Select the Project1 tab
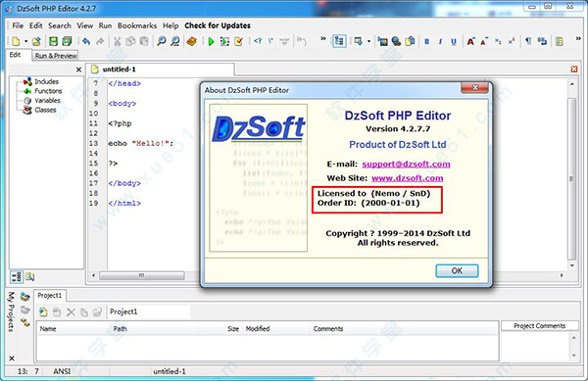 [50, 296]
